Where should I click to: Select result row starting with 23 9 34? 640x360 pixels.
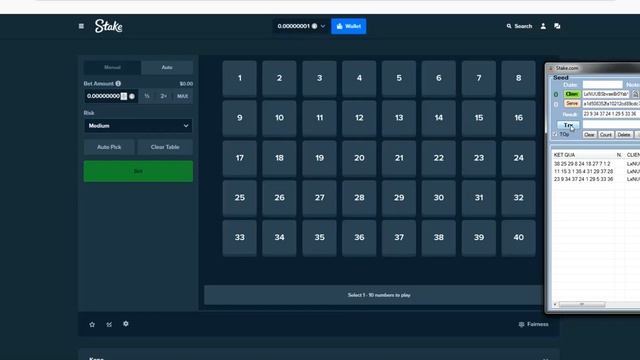point(583,179)
